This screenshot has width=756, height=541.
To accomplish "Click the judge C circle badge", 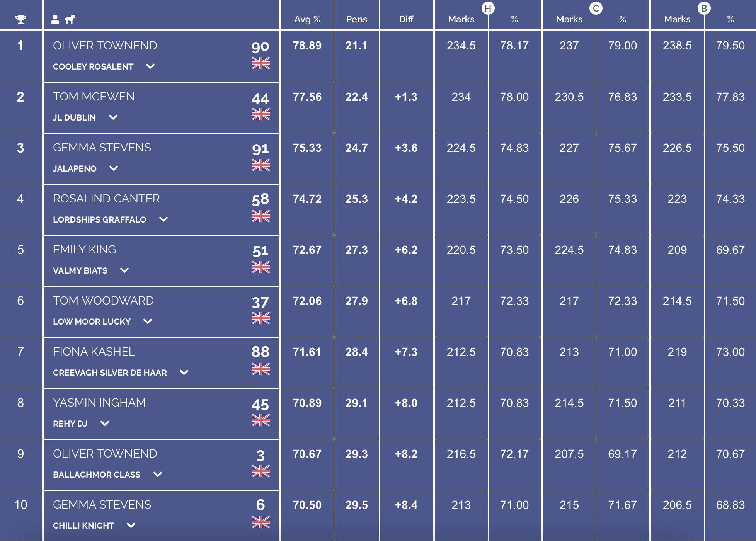I will [596, 8].
